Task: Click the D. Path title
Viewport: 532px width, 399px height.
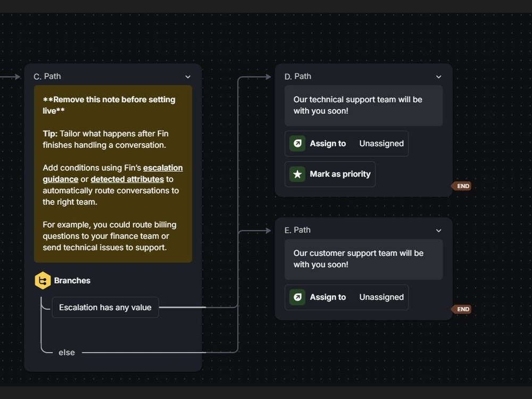Action: pyautogui.click(x=297, y=76)
